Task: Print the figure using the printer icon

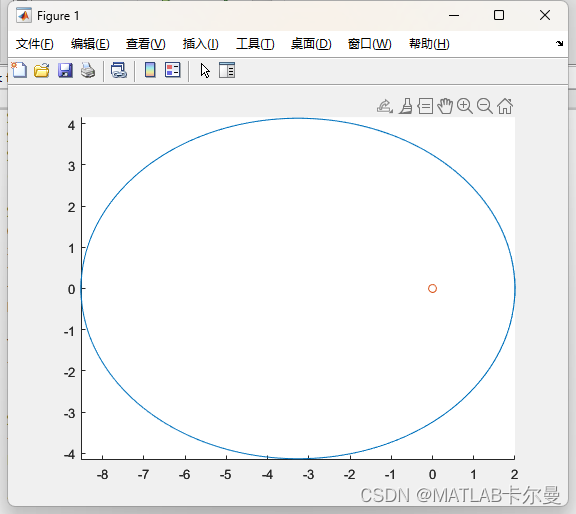Action: coord(88,70)
